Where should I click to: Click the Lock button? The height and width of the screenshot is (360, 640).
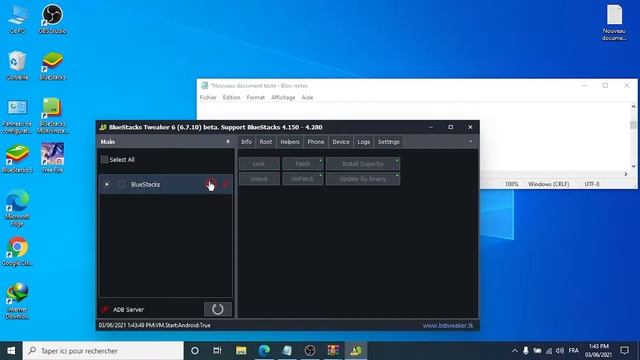tap(259, 164)
